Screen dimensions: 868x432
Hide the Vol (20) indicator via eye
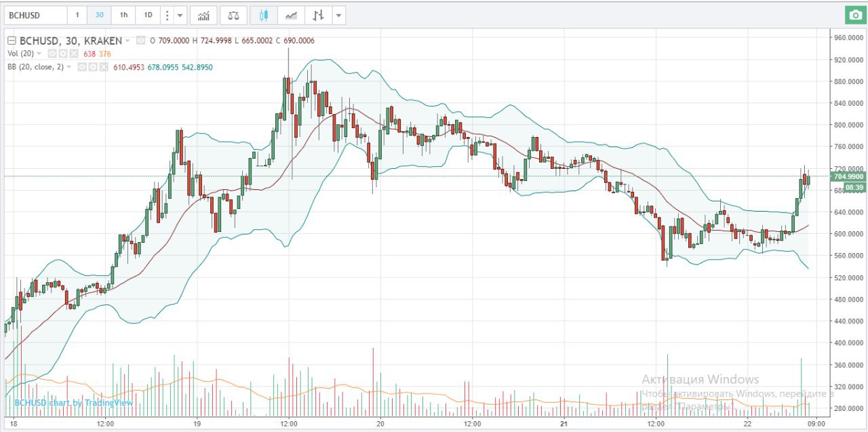pyautogui.click(x=51, y=54)
